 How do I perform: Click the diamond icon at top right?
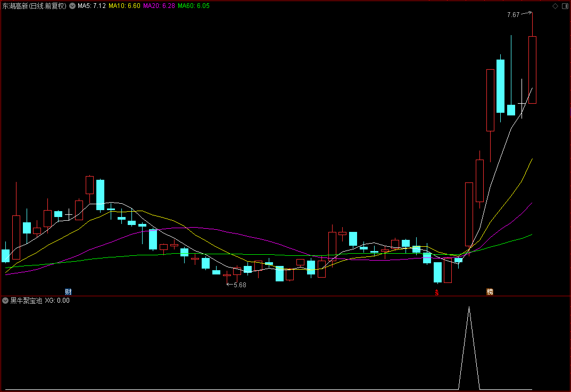click(556, 6)
